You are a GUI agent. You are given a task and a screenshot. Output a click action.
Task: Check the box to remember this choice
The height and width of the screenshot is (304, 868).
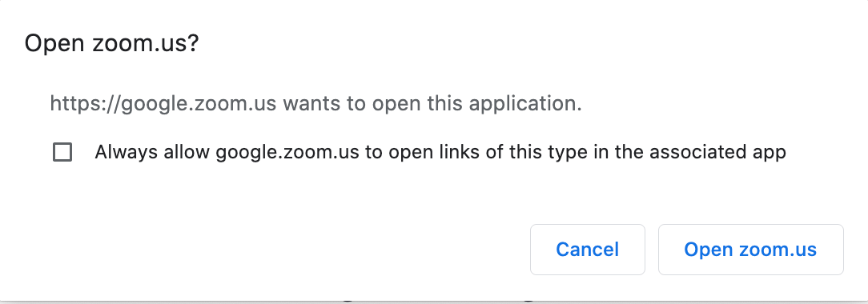62,152
